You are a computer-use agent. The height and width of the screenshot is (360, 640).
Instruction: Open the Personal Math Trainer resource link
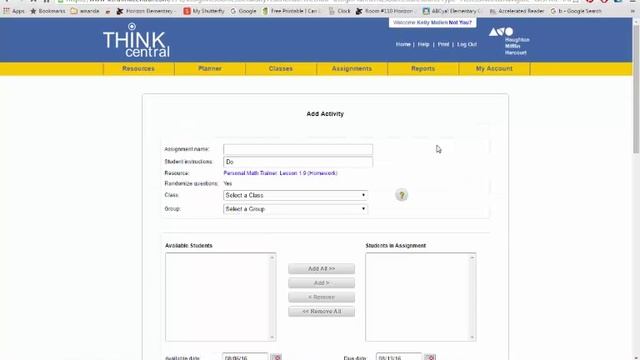tap(280, 173)
